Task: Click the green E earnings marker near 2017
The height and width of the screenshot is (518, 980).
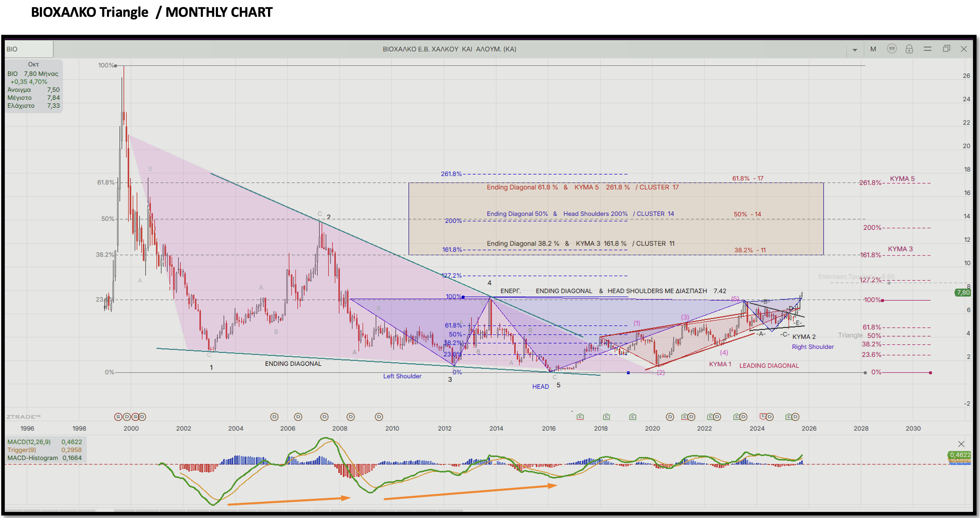Action: (580, 417)
